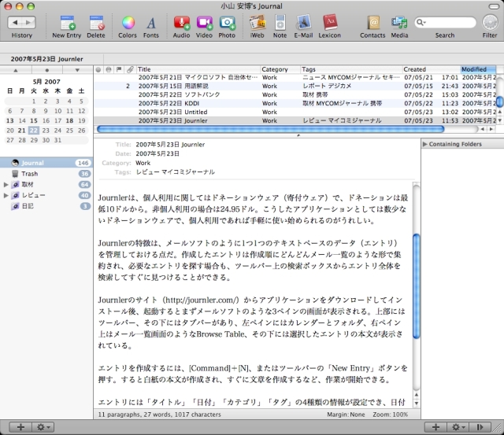Sort entries by Created column

coord(432,69)
